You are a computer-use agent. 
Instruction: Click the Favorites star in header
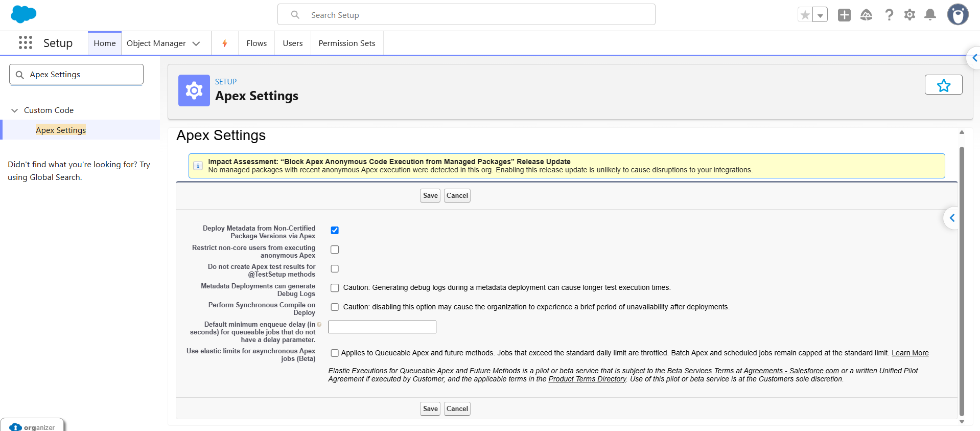805,15
